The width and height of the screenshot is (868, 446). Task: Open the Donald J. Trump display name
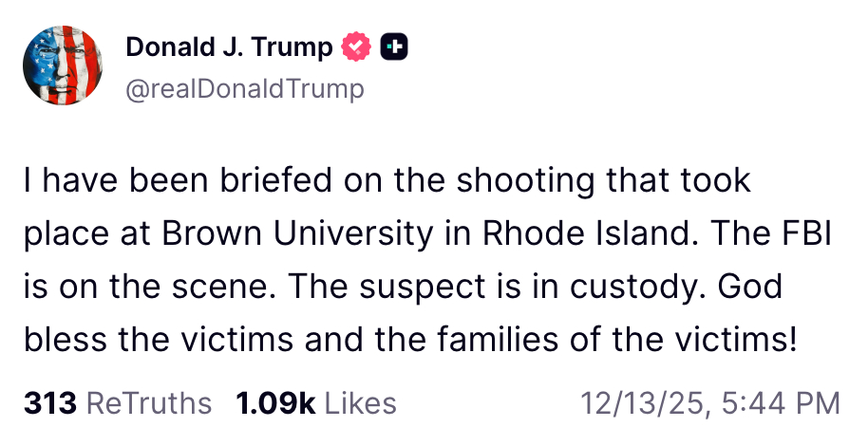[x=229, y=46]
